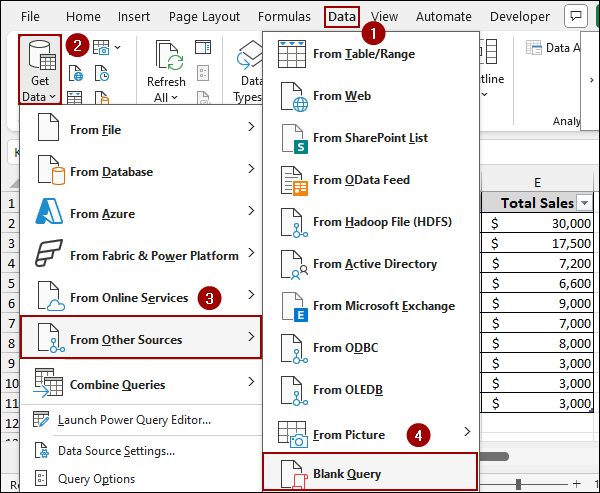The width and height of the screenshot is (600, 493).
Task: Choose From OData Feed
Action: click(371, 180)
